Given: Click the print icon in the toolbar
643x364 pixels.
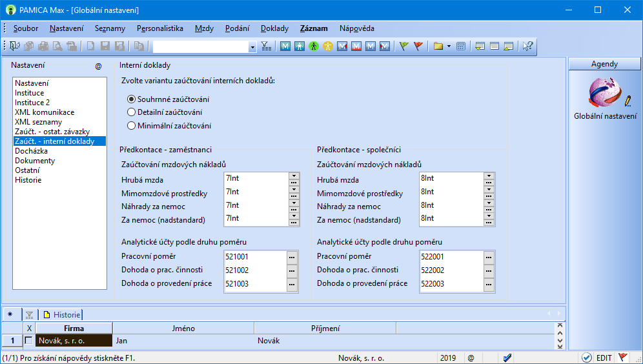Looking at the screenshot, I should (43, 46).
